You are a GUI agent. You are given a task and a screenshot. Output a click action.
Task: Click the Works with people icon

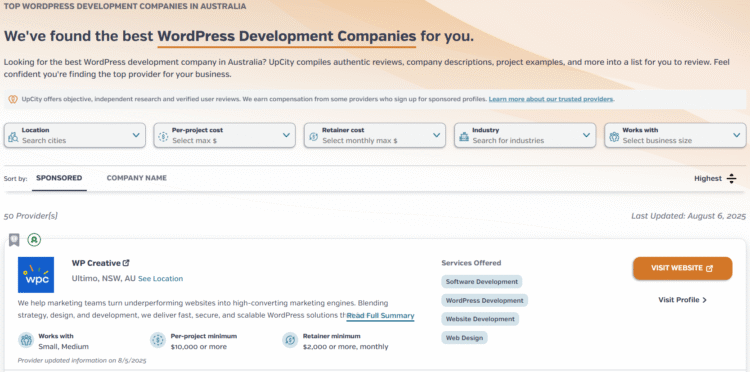pyautogui.click(x=614, y=136)
